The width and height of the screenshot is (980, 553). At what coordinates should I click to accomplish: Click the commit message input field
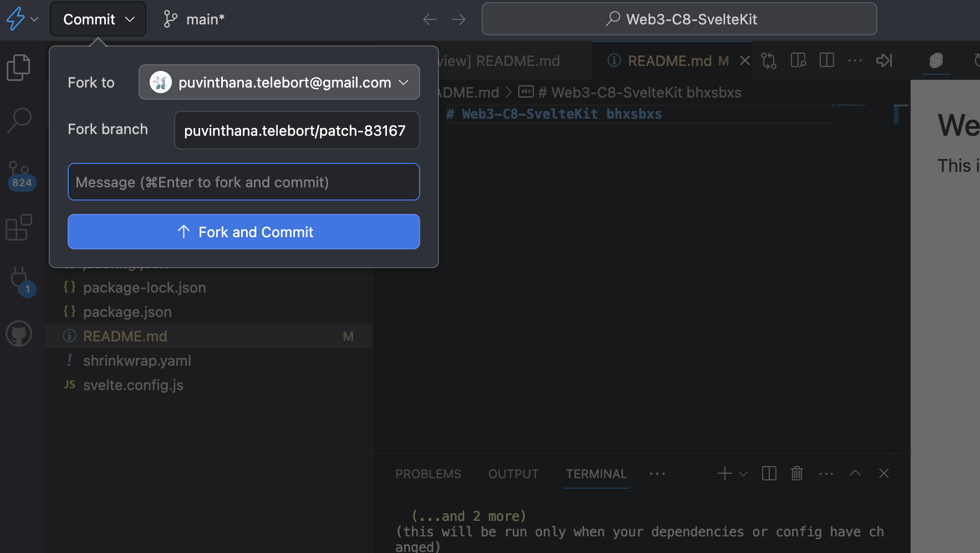[x=244, y=182]
